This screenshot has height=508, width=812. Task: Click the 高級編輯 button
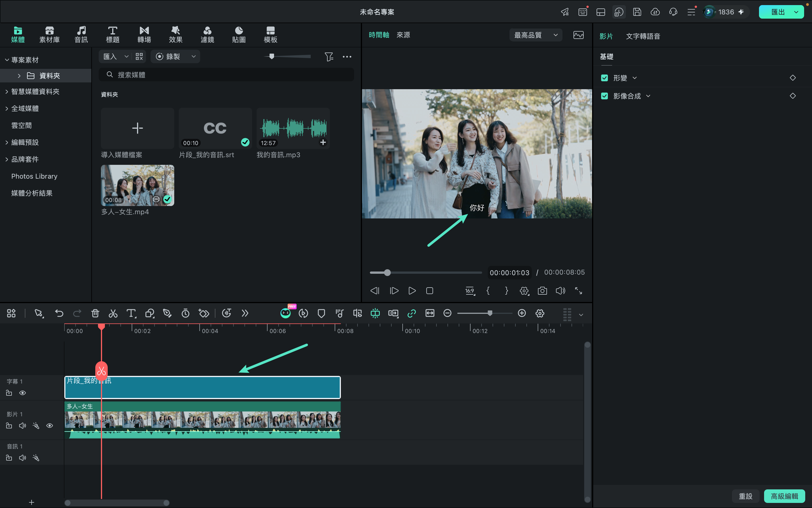(784, 496)
